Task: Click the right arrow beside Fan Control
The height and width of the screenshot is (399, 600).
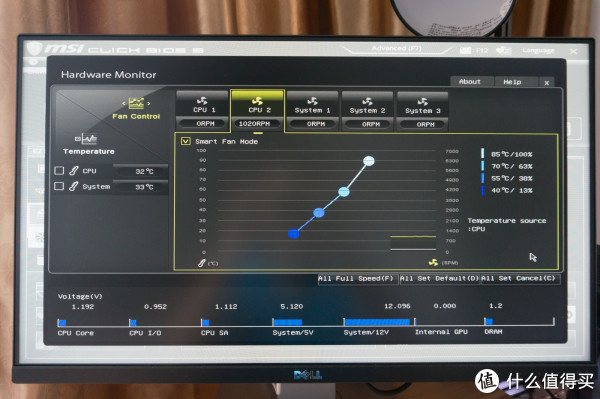Action: click(x=149, y=103)
